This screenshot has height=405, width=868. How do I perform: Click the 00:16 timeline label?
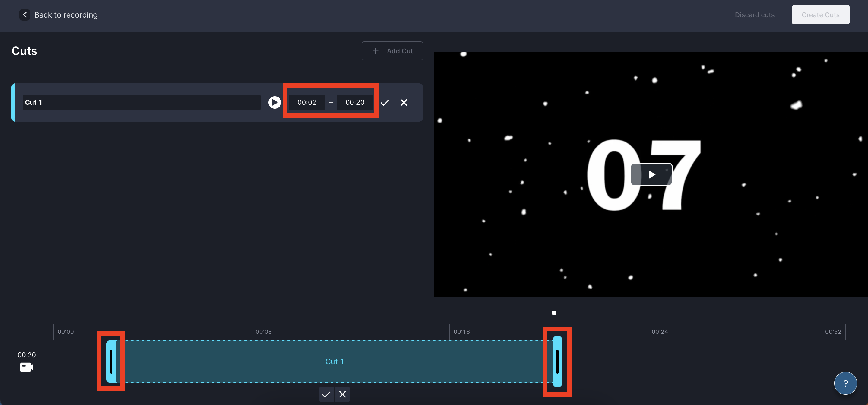(x=462, y=332)
